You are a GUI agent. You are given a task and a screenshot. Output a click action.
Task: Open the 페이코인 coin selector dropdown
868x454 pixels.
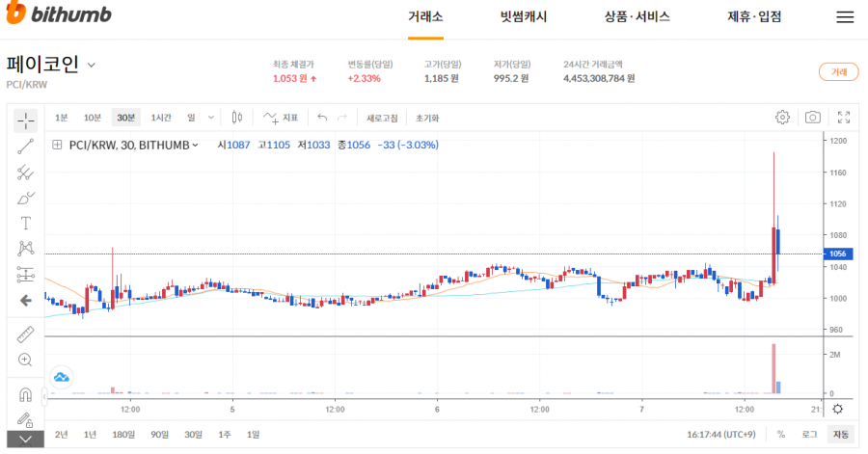pyautogui.click(x=92, y=65)
